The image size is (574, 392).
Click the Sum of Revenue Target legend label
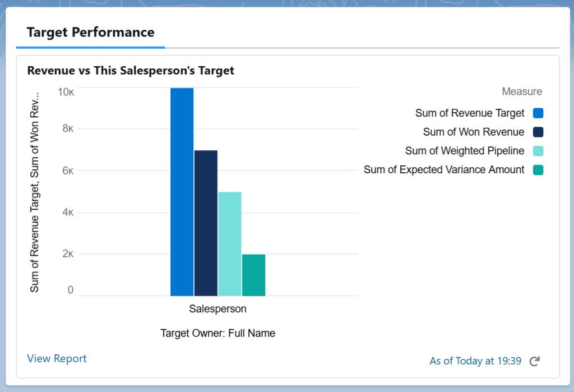coord(470,113)
